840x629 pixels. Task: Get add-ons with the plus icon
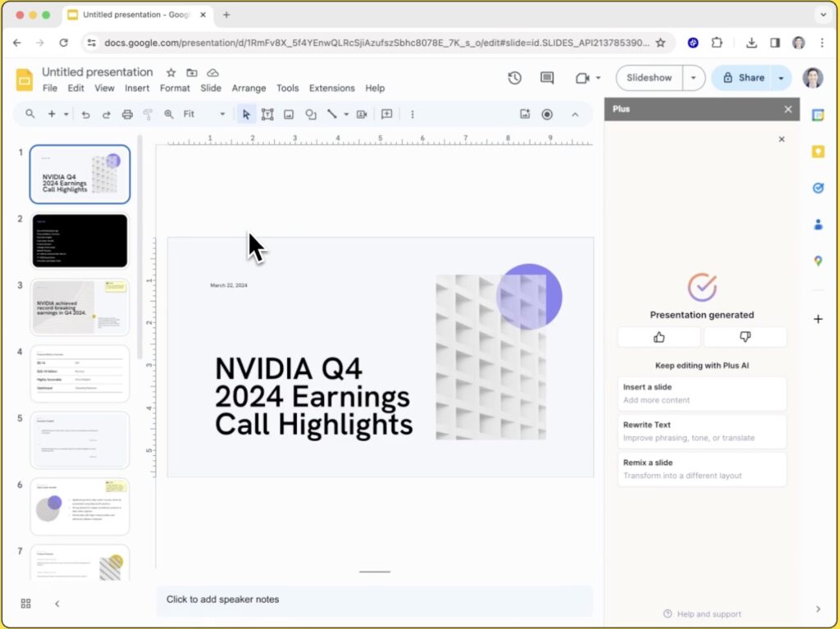click(x=818, y=319)
